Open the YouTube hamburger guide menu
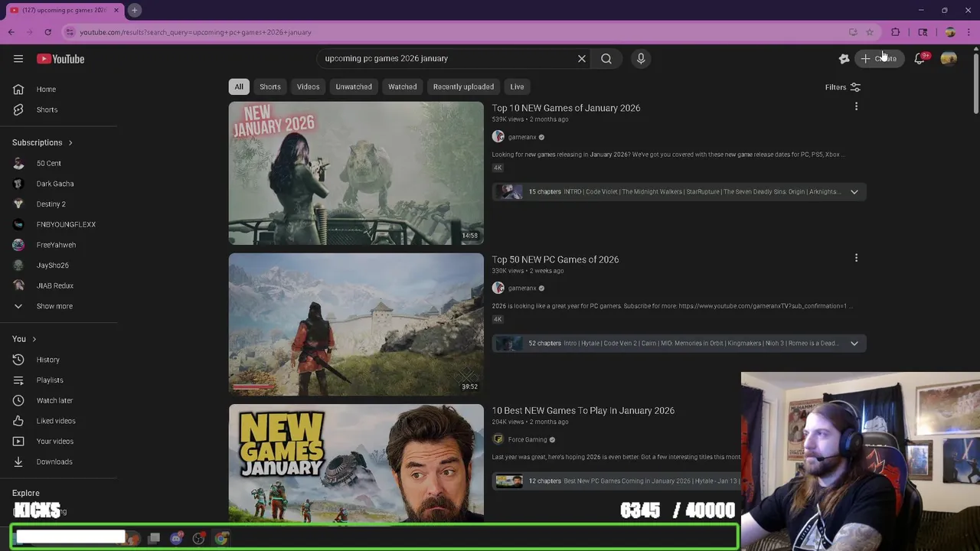The height and width of the screenshot is (551, 980). pos(18,59)
